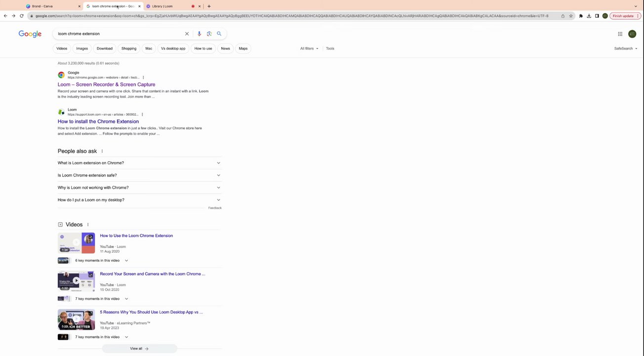The image size is (644, 356).
Task: Select the Images filter chip
Action: (x=82, y=48)
